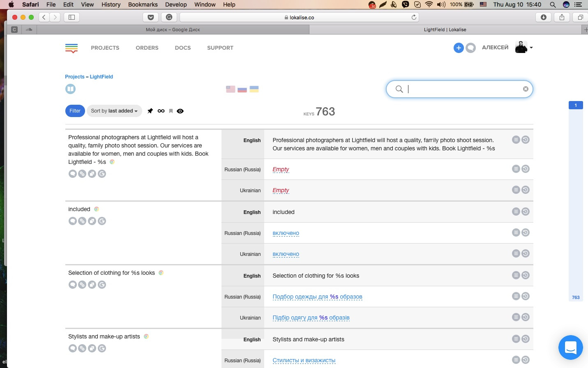Click the 763 end marker on pagination bar
Image resolution: width=588 pixels, height=368 pixels.
(576, 297)
